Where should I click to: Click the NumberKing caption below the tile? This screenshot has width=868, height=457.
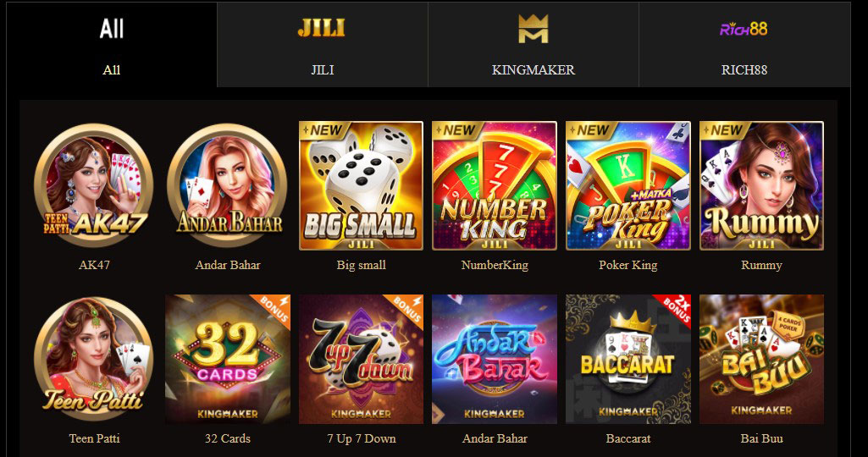pyautogui.click(x=495, y=265)
